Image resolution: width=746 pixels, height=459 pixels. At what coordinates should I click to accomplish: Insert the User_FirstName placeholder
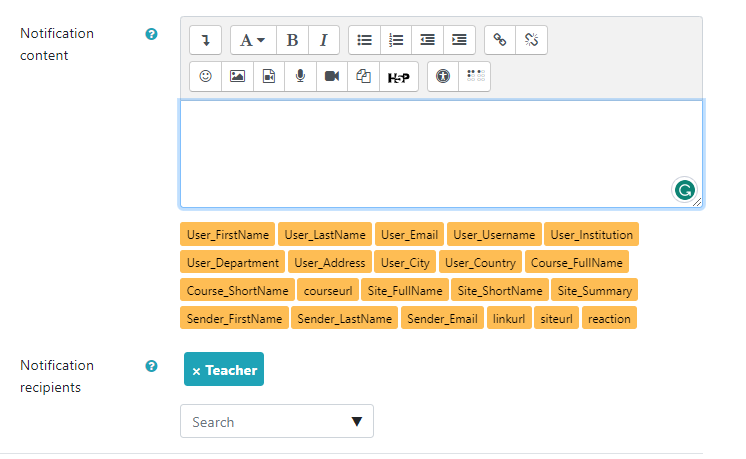pyautogui.click(x=228, y=235)
